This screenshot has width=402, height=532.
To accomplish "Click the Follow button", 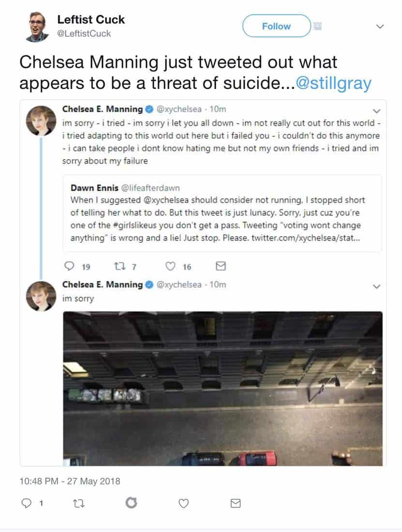I will (276, 26).
